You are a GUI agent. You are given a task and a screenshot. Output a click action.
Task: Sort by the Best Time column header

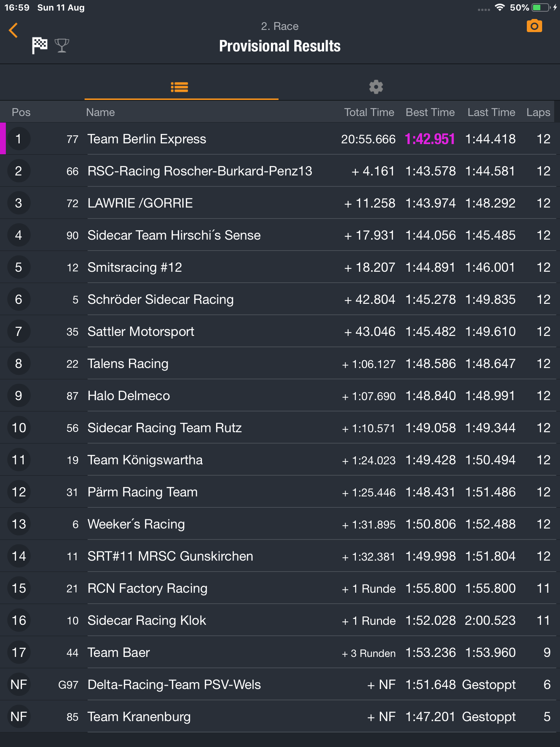(430, 112)
